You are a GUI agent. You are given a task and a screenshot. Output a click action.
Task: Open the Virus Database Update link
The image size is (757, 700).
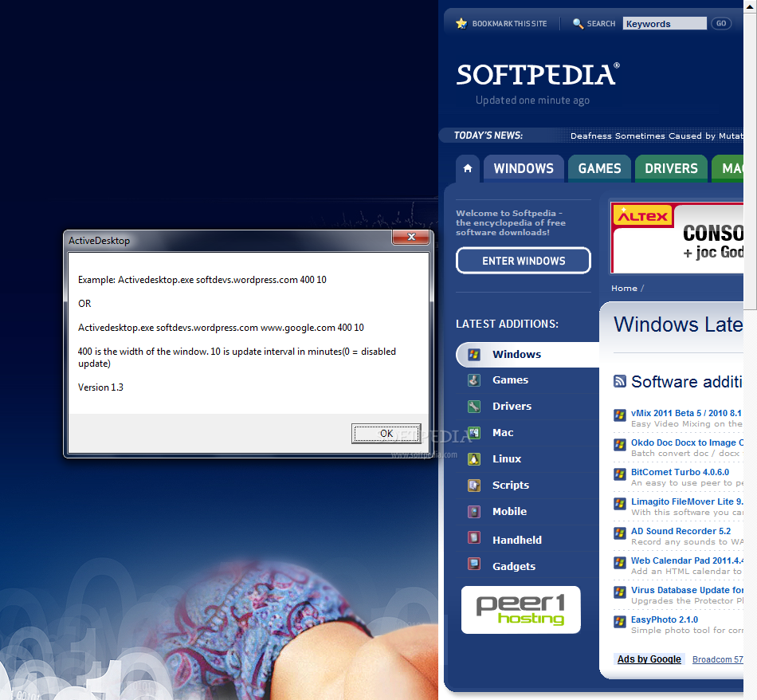(687, 590)
